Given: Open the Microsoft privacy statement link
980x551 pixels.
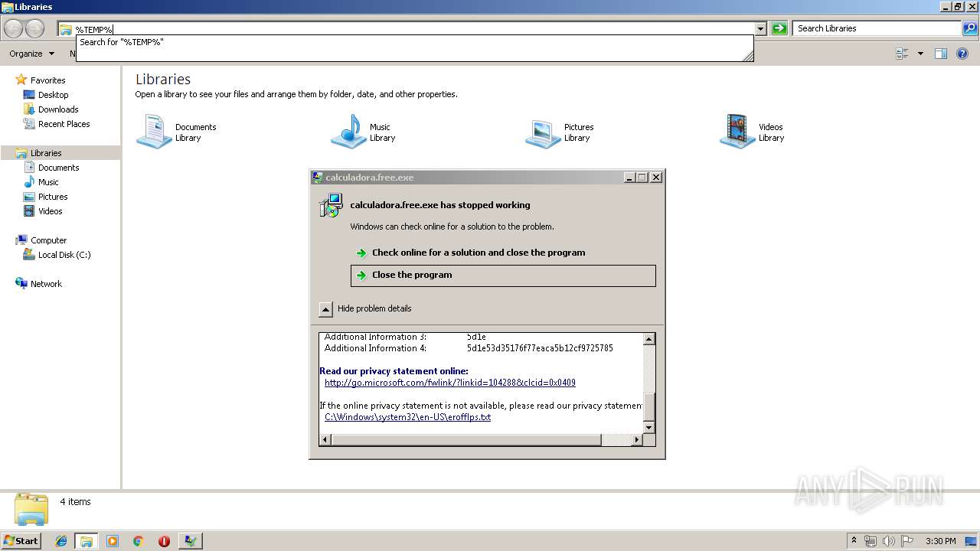Looking at the screenshot, I should click(450, 383).
